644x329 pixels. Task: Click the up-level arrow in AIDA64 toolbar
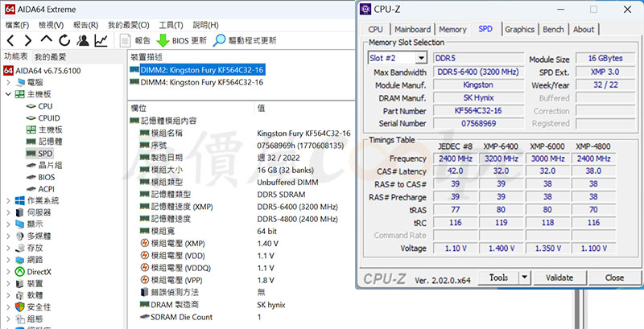pyautogui.click(x=47, y=39)
